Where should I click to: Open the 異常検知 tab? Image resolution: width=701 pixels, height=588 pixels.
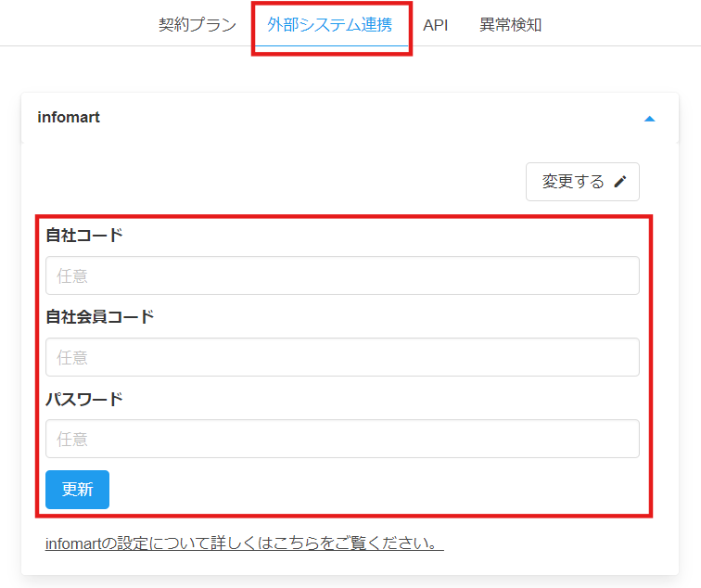[x=510, y=25]
